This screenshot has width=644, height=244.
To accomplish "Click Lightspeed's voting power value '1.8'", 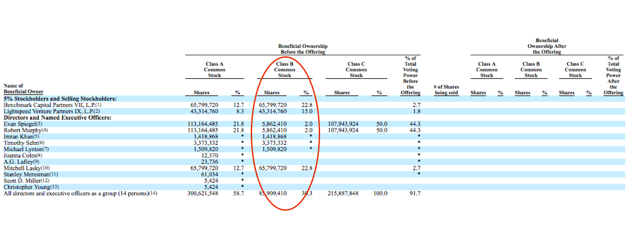I will pos(416,111).
